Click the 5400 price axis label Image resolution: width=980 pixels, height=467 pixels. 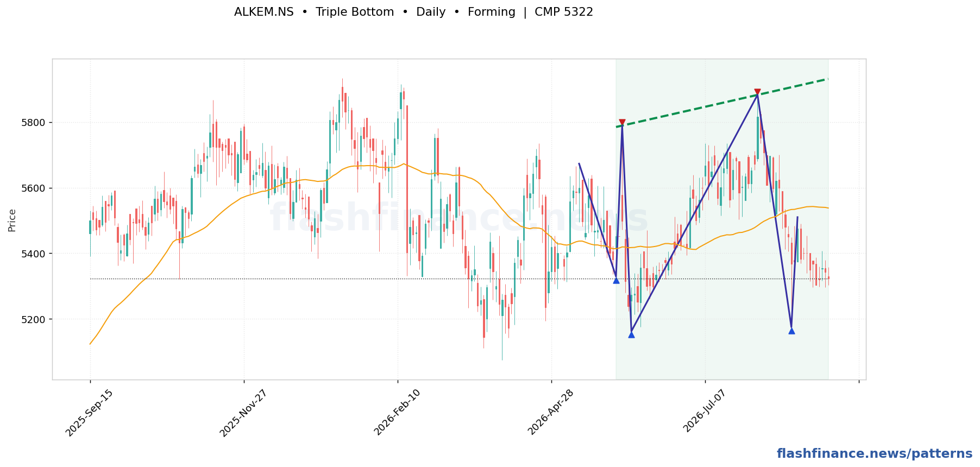pyautogui.click(x=34, y=254)
